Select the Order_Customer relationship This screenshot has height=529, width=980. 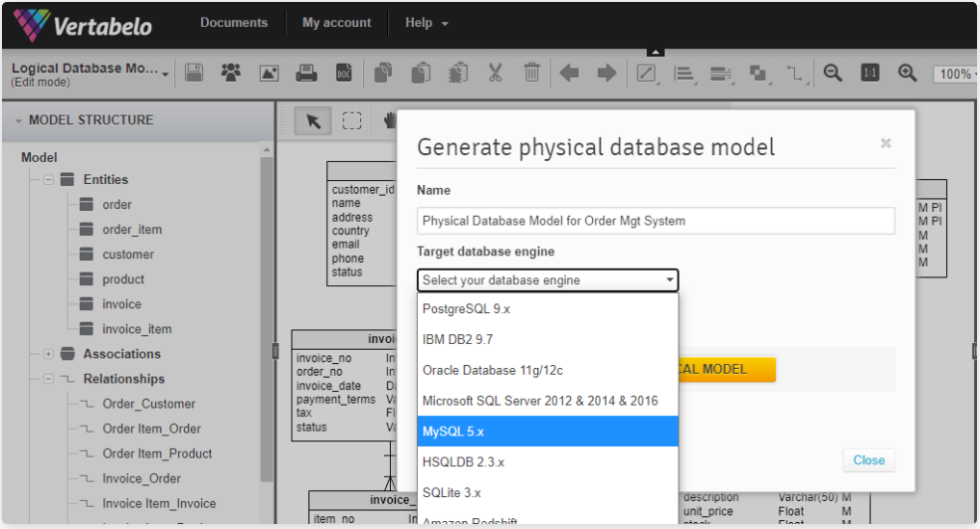click(x=149, y=404)
